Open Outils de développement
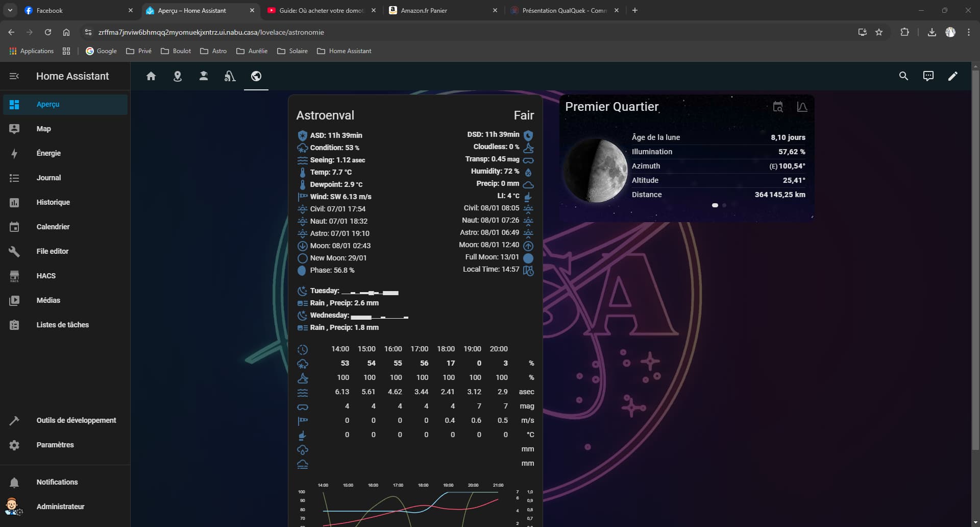Screen dimensions: 980x527 65,420
